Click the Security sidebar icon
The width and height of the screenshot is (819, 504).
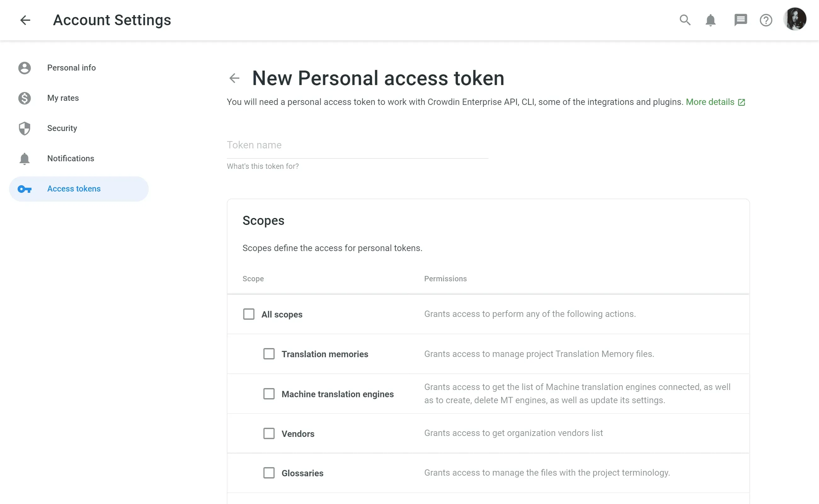[x=24, y=128]
